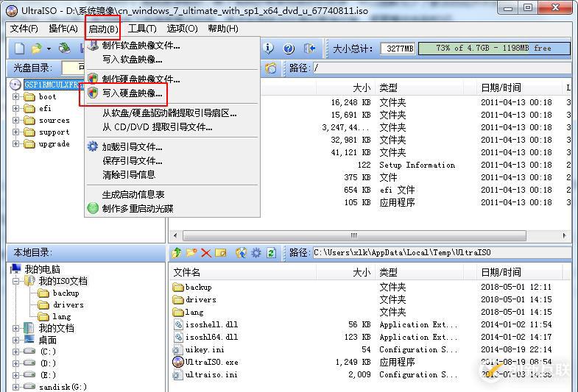Screen dimensions: 578x392
Task: Select 从 CD/DVD 提取引导文件... entry
Action: click(x=172, y=127)
